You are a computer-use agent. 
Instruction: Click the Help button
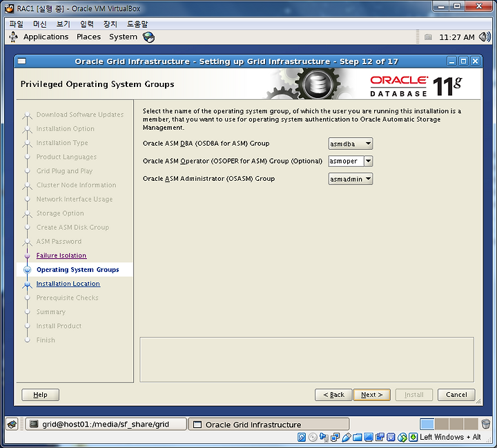[x=40, y=395]
